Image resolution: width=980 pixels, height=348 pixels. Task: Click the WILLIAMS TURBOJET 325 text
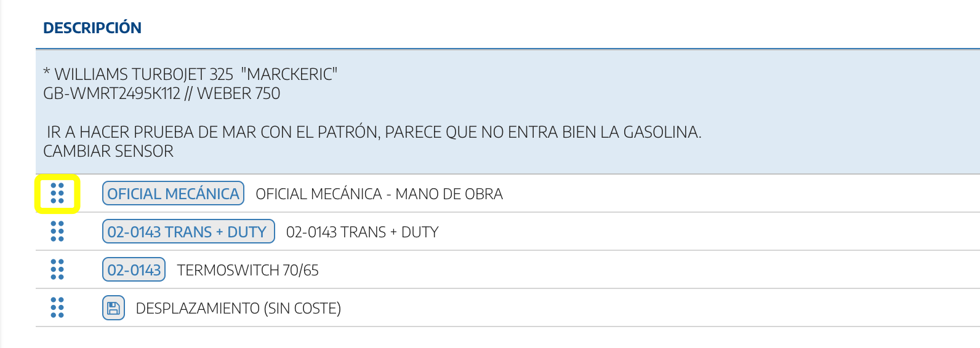point(143,74)
